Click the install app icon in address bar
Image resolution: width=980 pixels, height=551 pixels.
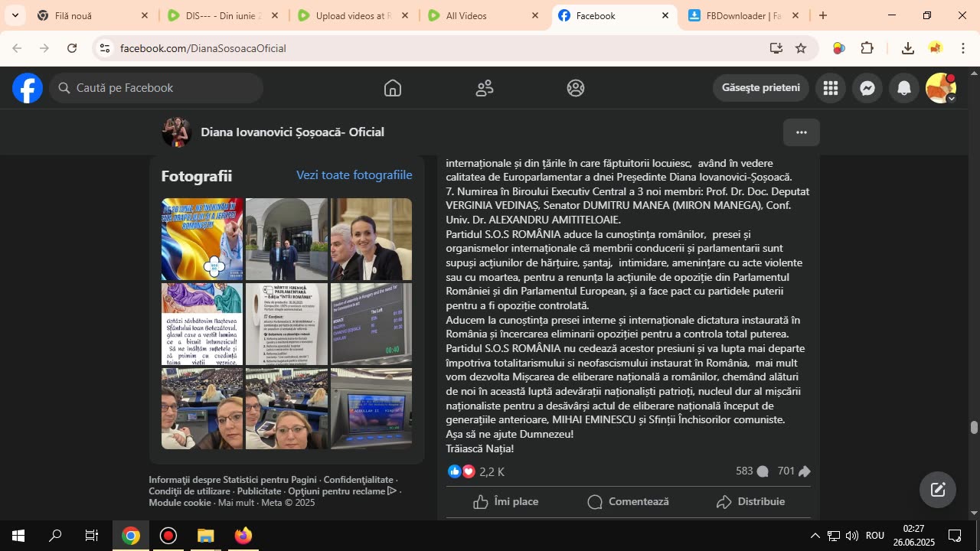tap(776, 48)
